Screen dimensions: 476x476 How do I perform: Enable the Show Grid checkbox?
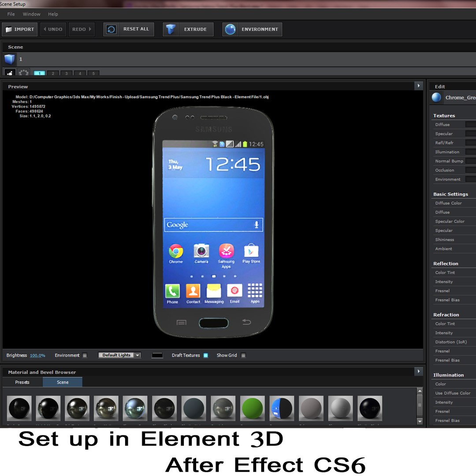pos(243,355)
